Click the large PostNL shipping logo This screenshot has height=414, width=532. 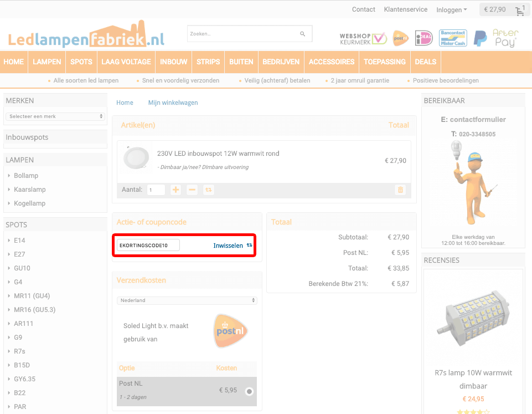(231, 331)
